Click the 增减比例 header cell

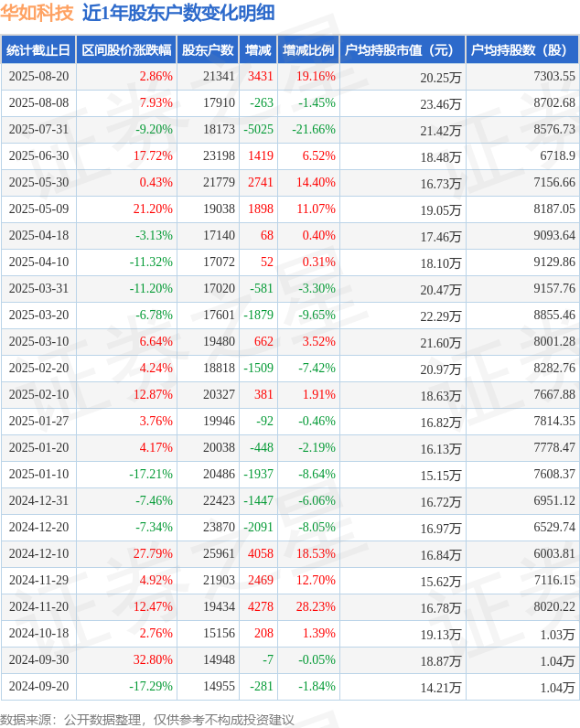[x=308, y=49]
